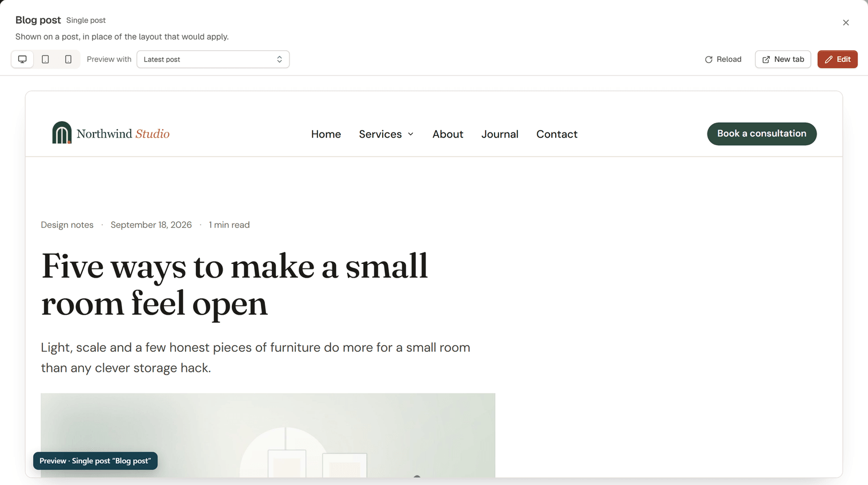Image resolution: width=868 pixels, height=485 pixels.
Task: Click the 'Shown on a post' description text
Action: tap(122, 37)
